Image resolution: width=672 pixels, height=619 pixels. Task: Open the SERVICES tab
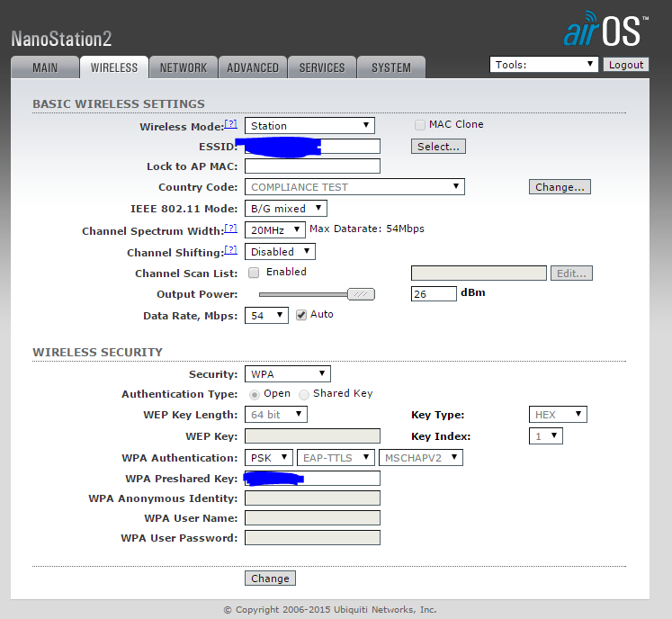(322, 67)
